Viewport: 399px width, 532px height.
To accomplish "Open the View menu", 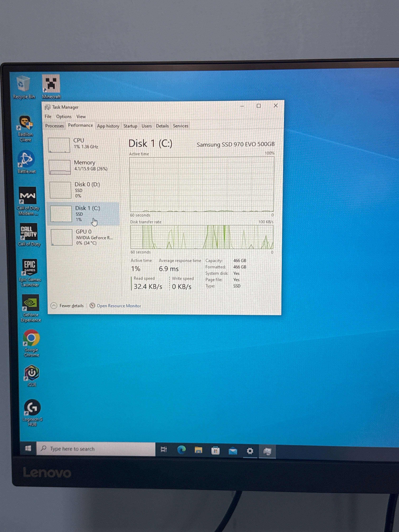I will (x=81, y=117).
